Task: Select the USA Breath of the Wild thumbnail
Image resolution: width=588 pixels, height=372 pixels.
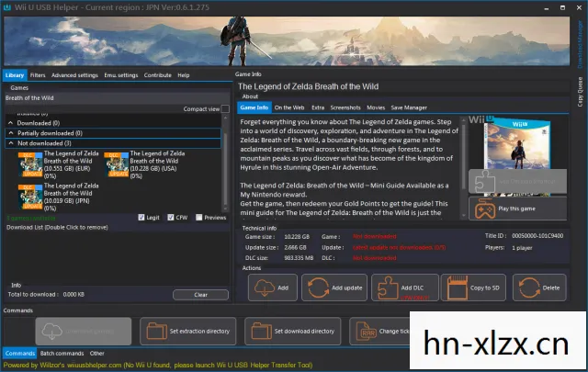Action: (117, 164)
